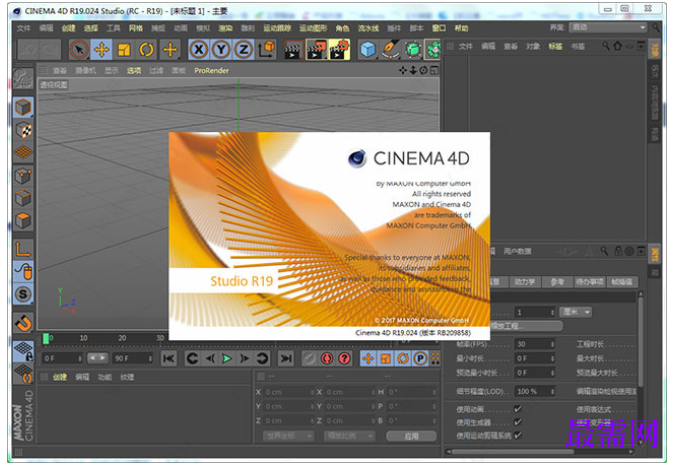Click Render to Picture Viewer icon
Screen dimensions: 677x465
pos(316,50)
